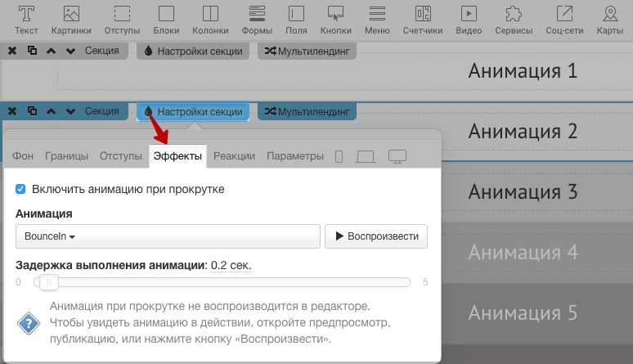Open the Карты maps tool
This screenshot has height=364, width=633.
[610, 20]
